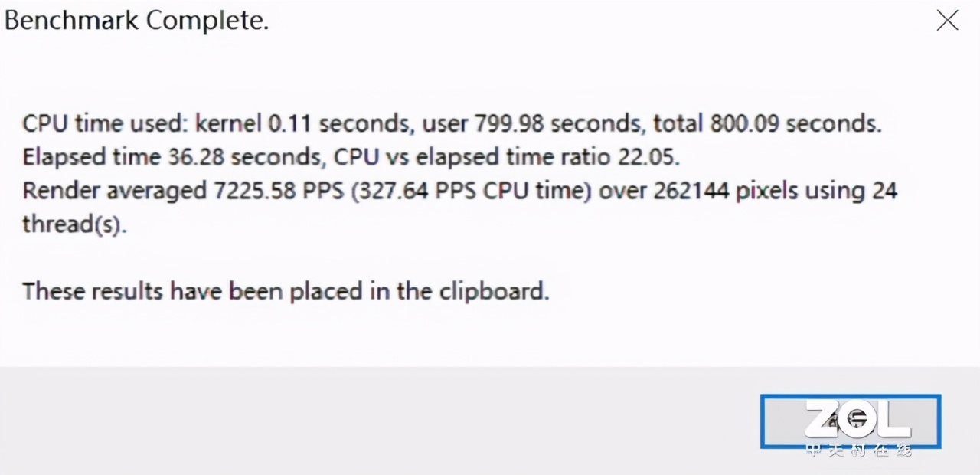Click the Chinese watermark caption below ZOL
This screenshot has width=980, height=475.
858,450
